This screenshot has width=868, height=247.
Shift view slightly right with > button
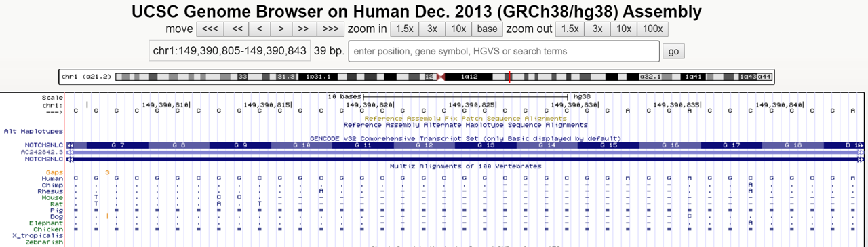coord(281,28)
